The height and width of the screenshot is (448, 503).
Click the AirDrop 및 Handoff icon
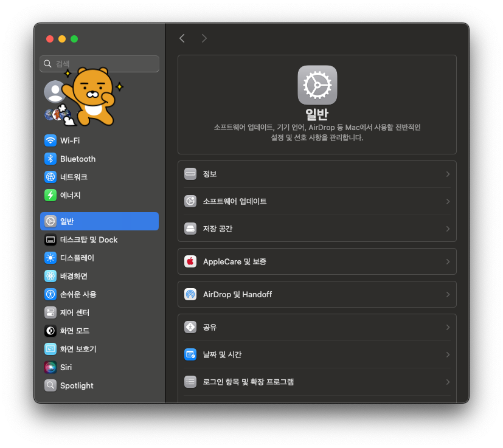(190, 294)
